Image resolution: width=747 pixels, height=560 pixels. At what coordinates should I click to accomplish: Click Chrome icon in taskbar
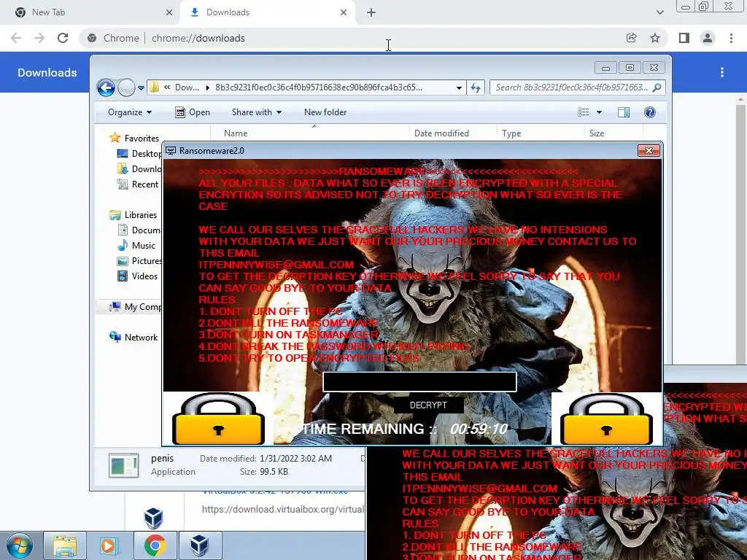tap(155, 545)
